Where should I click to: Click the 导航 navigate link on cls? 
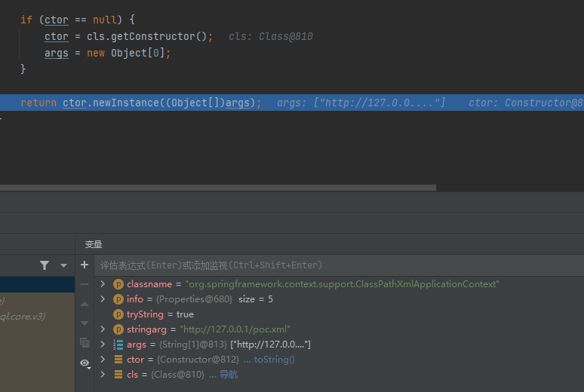[229, 375]
